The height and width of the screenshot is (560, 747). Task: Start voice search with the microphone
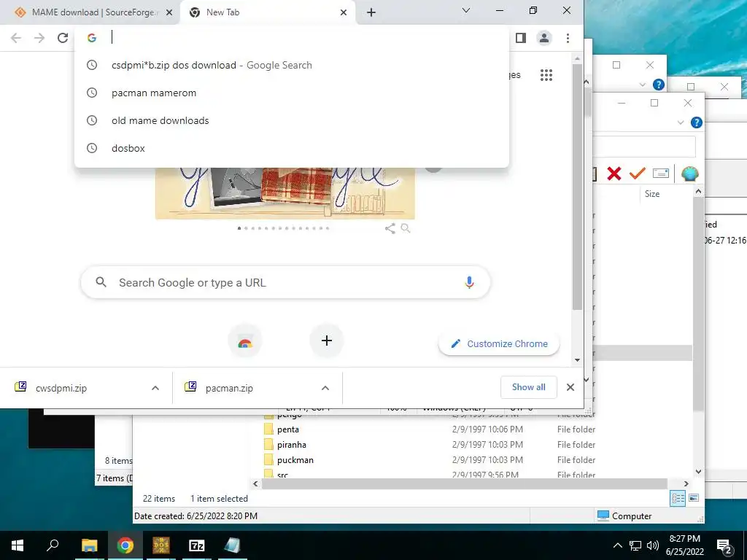click(469, 282)
